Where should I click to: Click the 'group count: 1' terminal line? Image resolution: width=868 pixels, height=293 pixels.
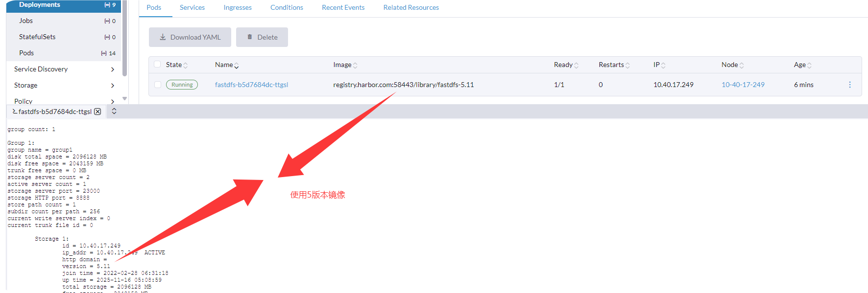click(x=31, y=130)
